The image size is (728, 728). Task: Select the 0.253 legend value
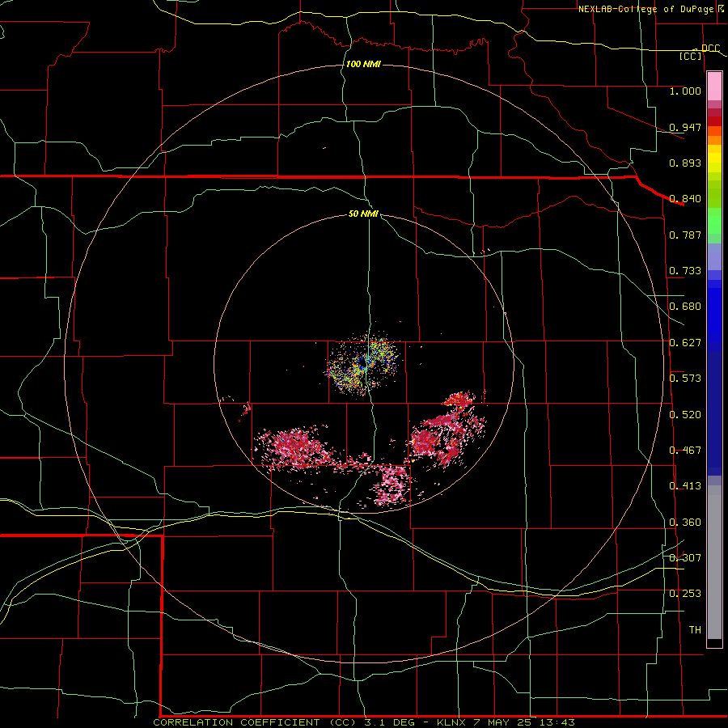[x=685, y=594]
